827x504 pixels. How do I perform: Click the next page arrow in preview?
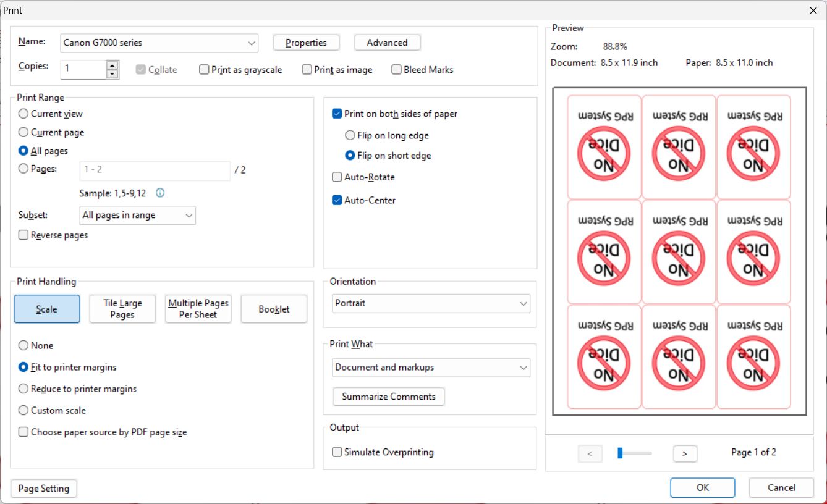tap(684, 453)
